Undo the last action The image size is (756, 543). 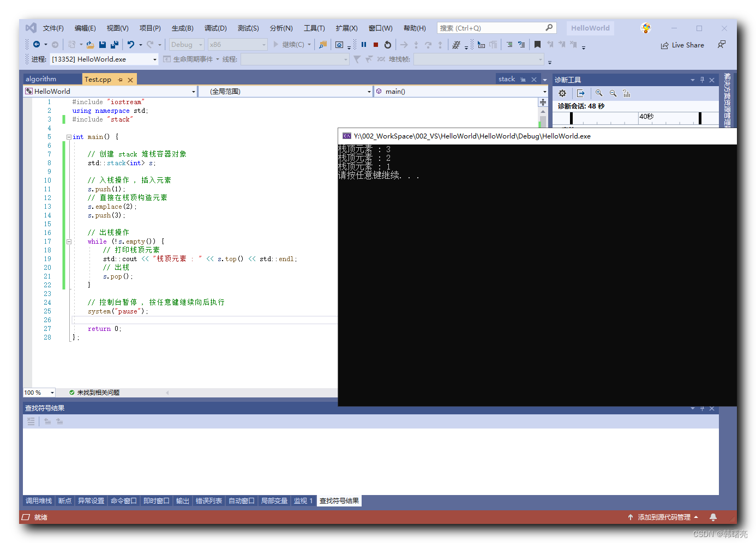(x=131, y=45)
